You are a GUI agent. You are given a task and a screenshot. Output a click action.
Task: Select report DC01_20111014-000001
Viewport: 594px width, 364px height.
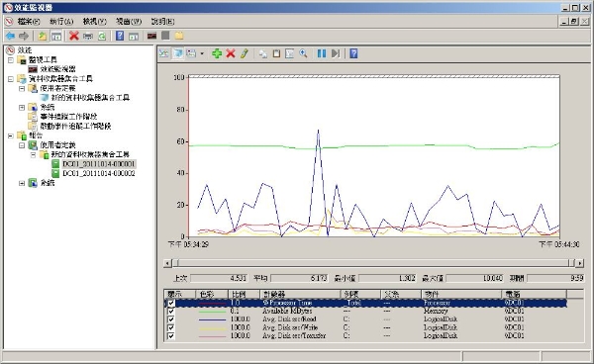[98, 164]
